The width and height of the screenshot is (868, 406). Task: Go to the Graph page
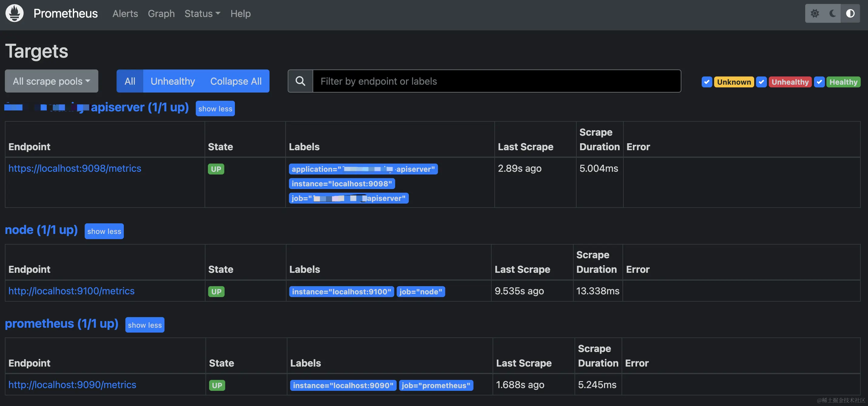pos(161,13)
